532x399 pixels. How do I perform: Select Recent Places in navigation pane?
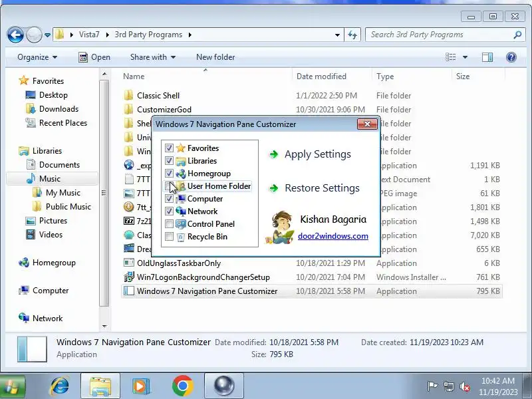tap(63, 123)
